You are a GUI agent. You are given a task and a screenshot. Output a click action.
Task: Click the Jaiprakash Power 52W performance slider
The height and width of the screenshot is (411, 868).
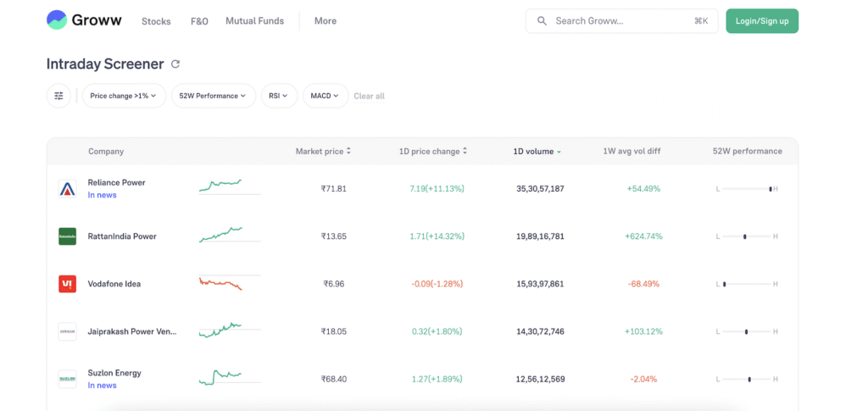[747, 332]
